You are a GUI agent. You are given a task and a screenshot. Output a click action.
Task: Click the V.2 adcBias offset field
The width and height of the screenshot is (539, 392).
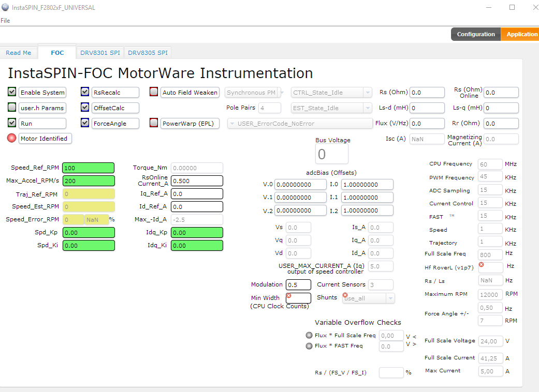300,210
